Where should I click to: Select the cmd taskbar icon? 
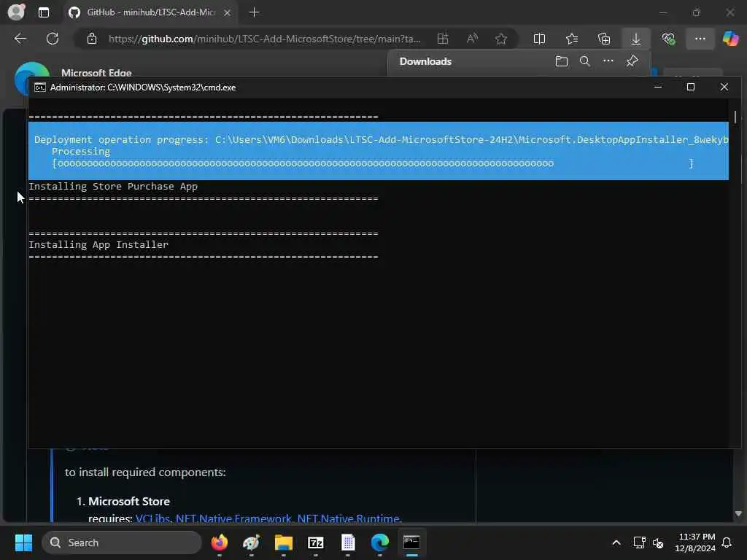[x=411, y=542]
